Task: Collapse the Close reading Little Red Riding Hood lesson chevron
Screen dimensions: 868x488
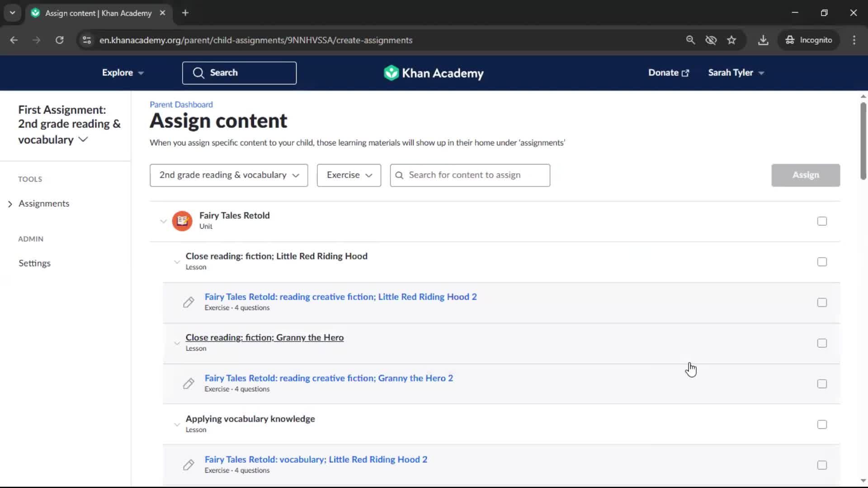Action: click(177, 262)
